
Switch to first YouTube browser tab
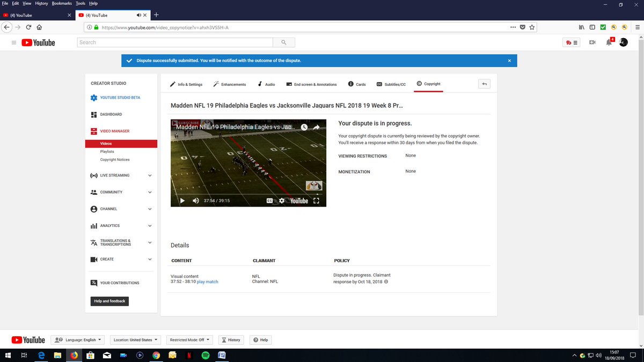pyautogui.click(x=38, y=15)
